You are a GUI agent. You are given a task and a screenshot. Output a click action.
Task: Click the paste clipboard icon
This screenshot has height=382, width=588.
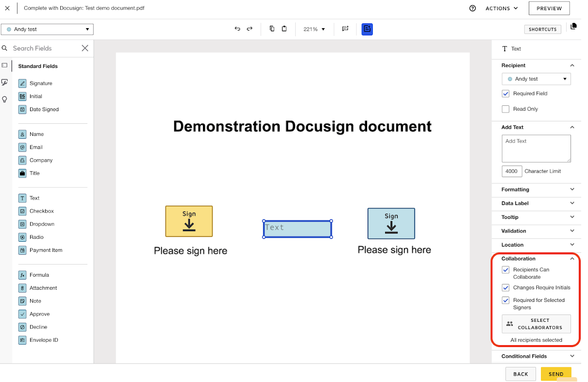[x=284, y=29]
